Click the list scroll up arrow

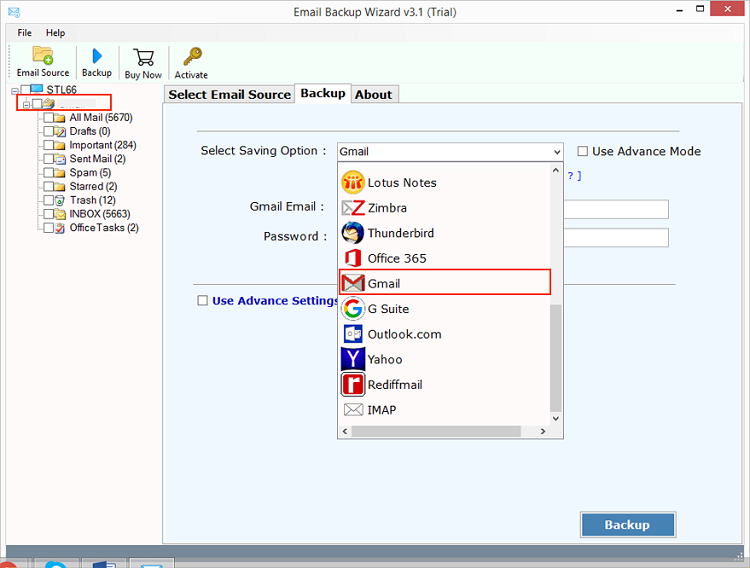pyautogui.click(x=555, y=170)
